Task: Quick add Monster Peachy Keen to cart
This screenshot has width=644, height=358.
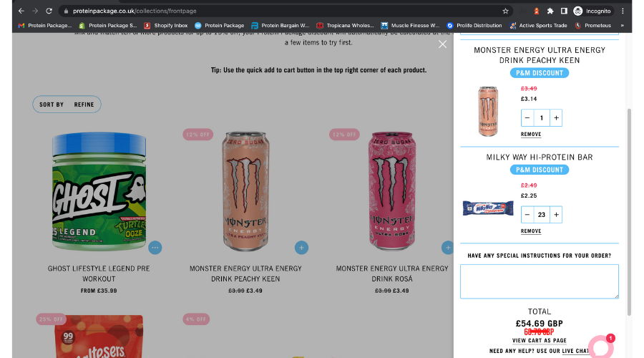Action: pyautogui.click(x=301, y=248)
